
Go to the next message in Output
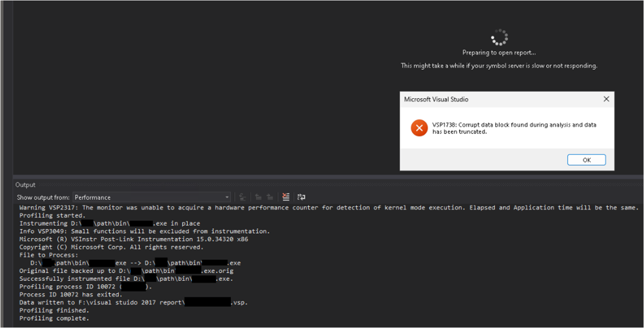coord(270,197)
